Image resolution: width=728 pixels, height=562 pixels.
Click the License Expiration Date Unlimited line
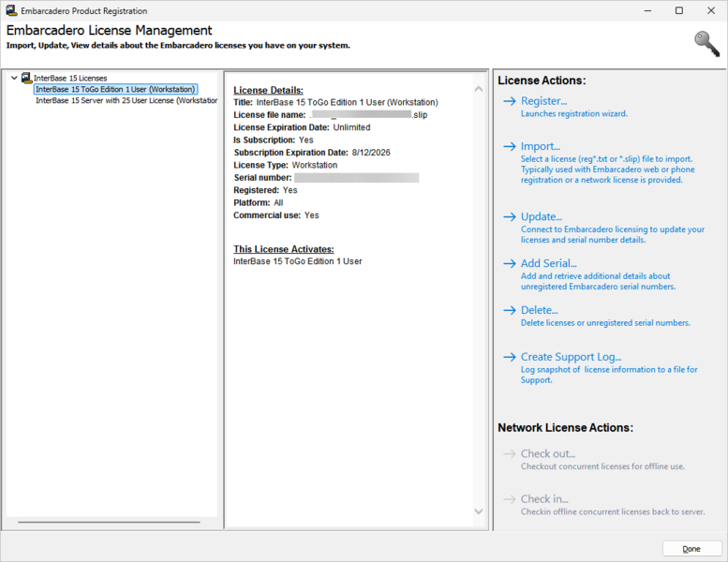tap(302, 127)
